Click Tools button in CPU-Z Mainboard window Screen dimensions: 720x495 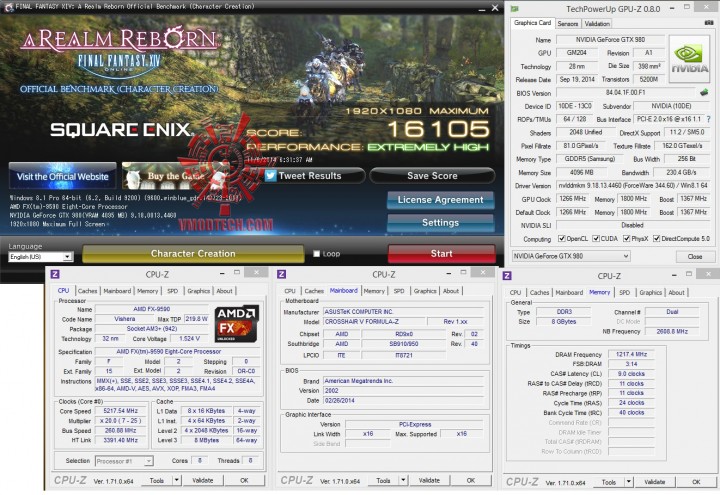click(383, 480)
